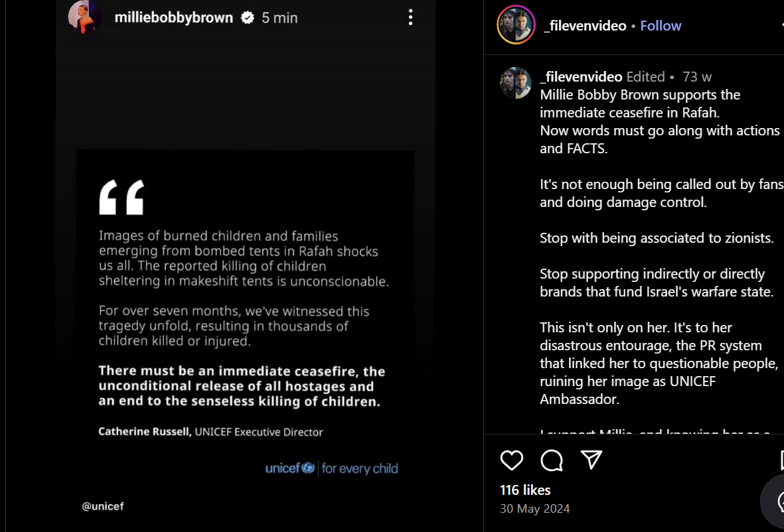The image size is (784, 532).
Task: Open comments via the speech bubble icon
Action: (x=552, y=460)
